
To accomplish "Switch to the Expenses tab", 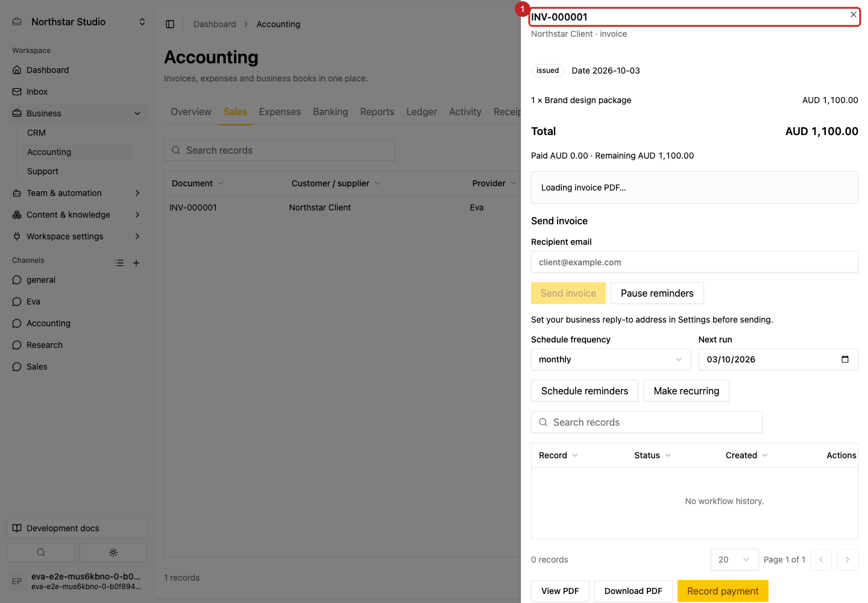I will [x=280, y=112].
